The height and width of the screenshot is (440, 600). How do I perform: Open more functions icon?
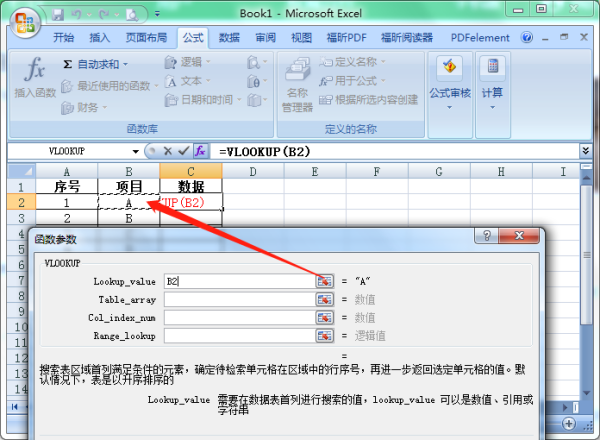pyautogui.click(x=257, y=100)
